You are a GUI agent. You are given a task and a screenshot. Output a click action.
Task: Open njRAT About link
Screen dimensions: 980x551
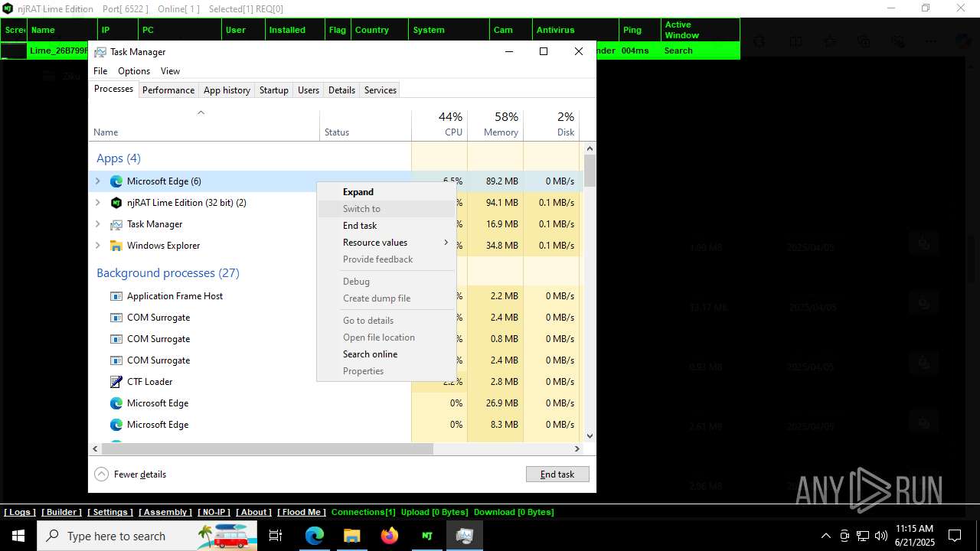pos(254,512)
